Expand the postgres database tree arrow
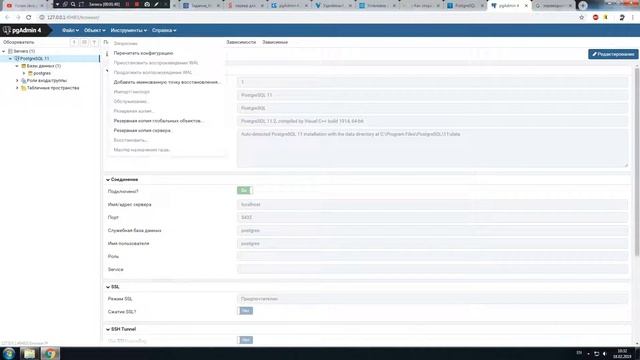Image resolution: width=640 pixels, height=360 pixels. (x=24, y=73)
